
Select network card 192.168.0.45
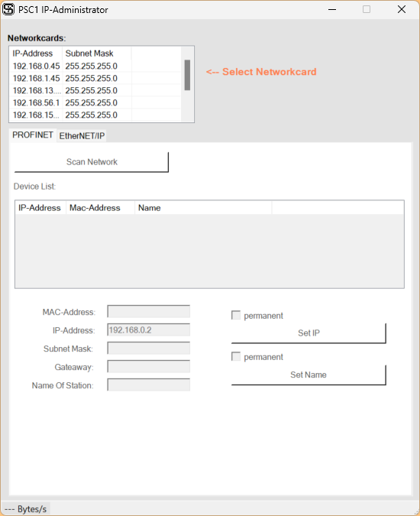[95, 67]
